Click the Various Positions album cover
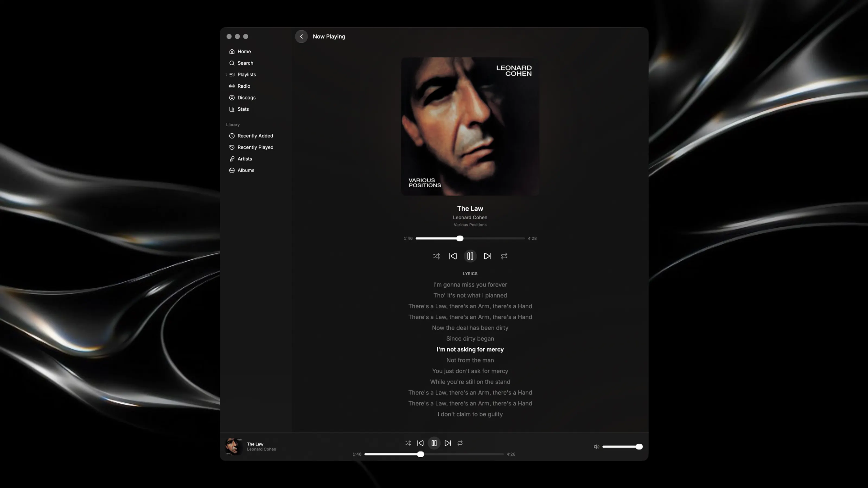This screenshot has height=488, width=868. 470,126
